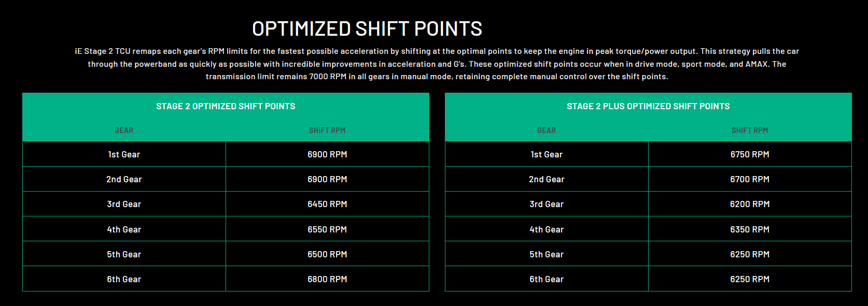Select the Shift RPM header in Stage 2 table
The height and width of the screenshot is (306, 868).
click(x=327, y=130)
